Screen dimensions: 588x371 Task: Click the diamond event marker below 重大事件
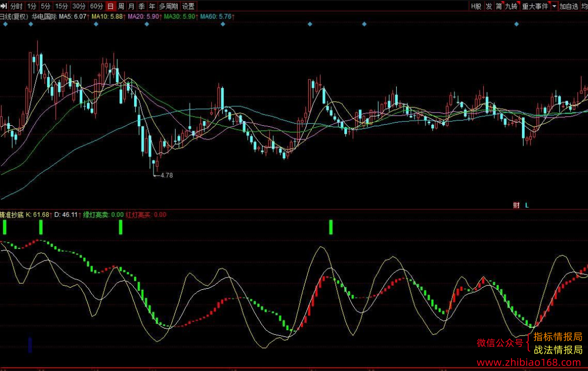tap(516, 24)
